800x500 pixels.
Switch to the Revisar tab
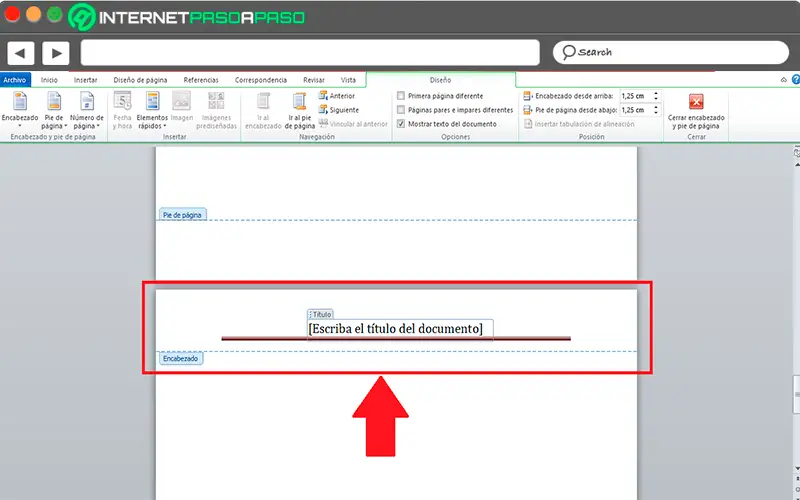[314, 80]
